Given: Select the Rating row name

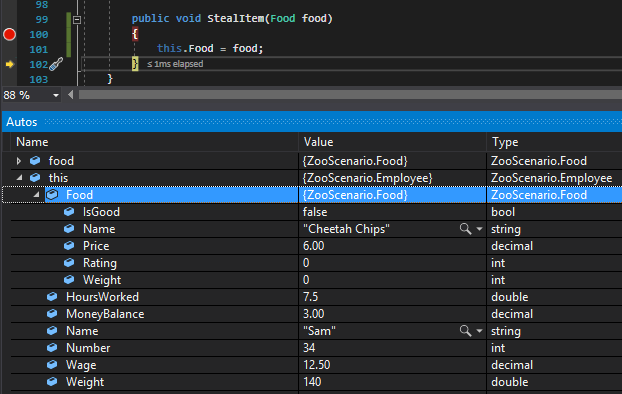Looking at the screenshot, I should pyautogui.click(x=100, y=263).
